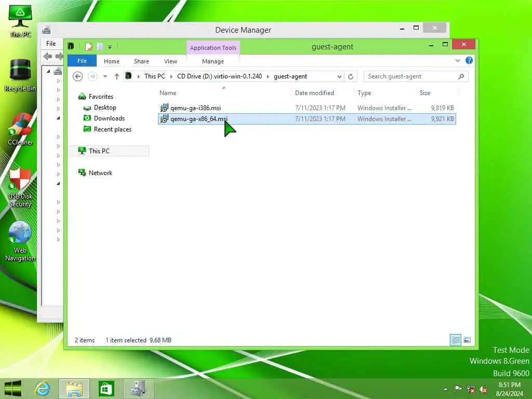Click the Start button on taskbar
Screen dimensions: 532x399
coord(13,389)
